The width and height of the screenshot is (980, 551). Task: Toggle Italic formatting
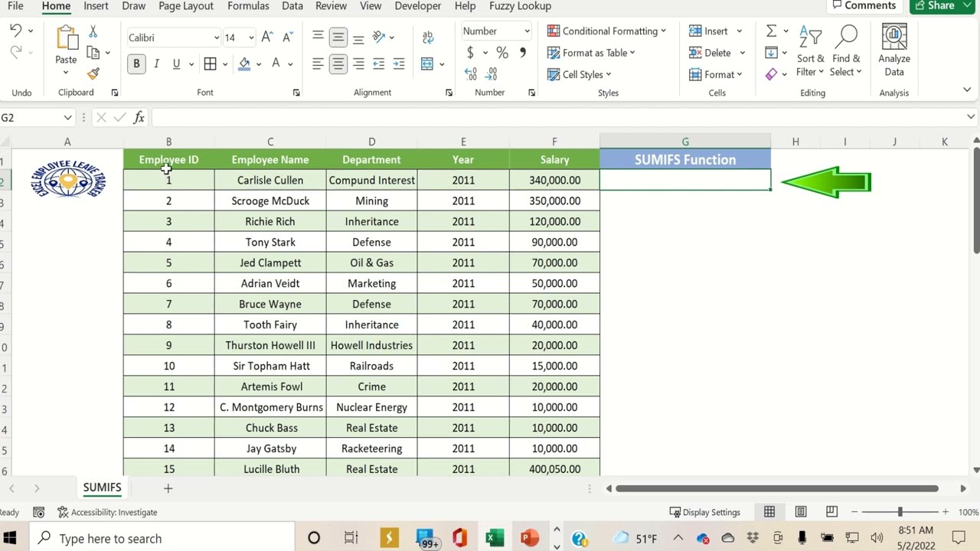click(x=156, y=64)
